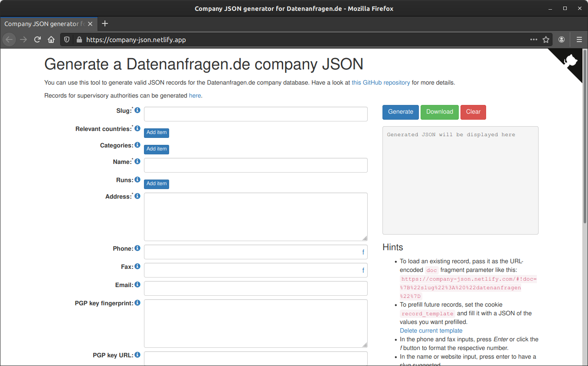This screenshot has height=366, width=588.
Task: Click 'Delete current template' link
Action: (431, 330)
